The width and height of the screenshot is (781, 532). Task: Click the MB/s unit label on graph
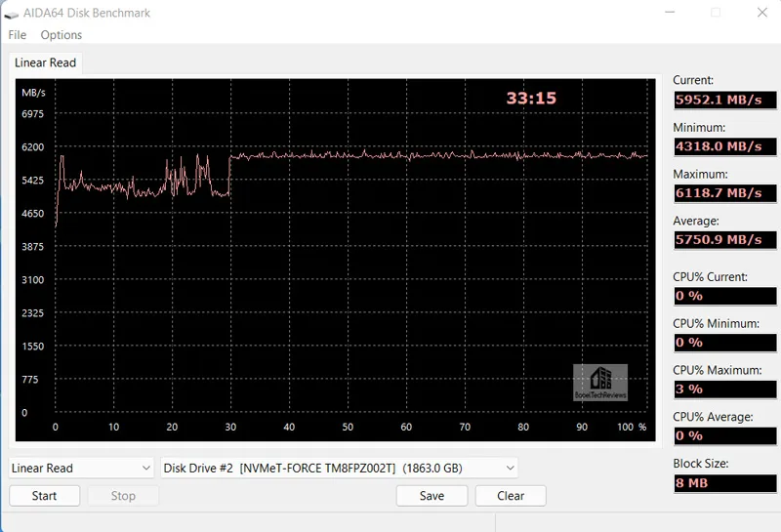[x=33, y=93]
